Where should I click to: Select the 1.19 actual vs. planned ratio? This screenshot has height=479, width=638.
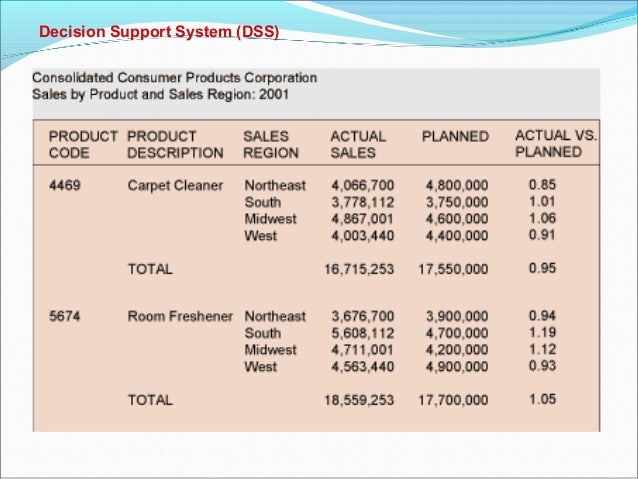click(542, 332)
